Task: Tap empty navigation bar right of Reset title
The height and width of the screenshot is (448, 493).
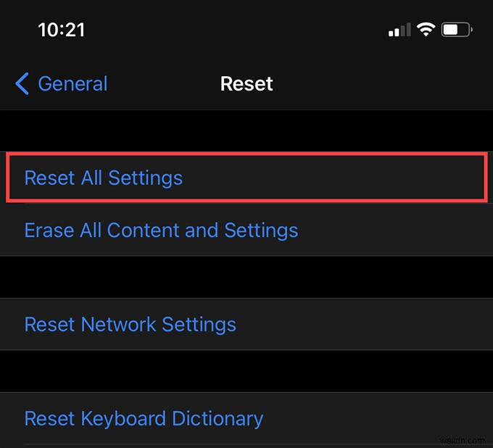Action: coord(377,83)
